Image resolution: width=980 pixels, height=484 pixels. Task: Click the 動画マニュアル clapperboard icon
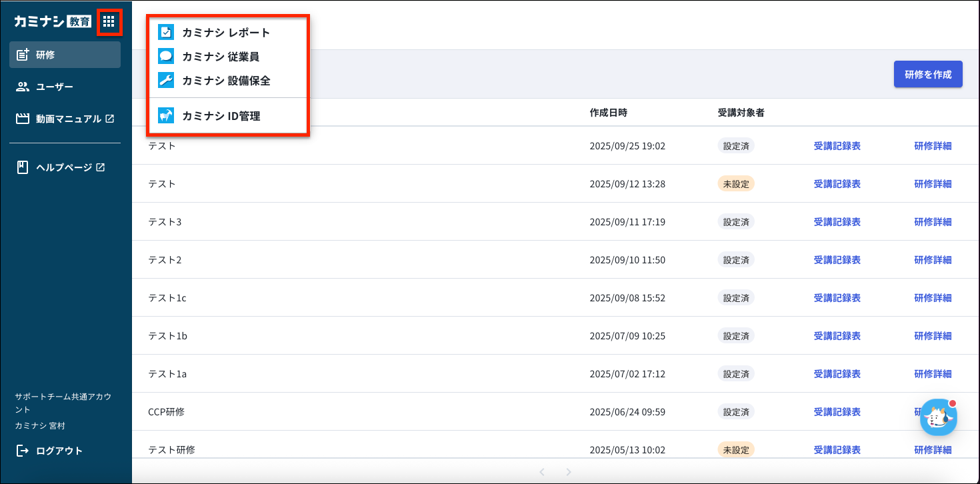point(23,119)
